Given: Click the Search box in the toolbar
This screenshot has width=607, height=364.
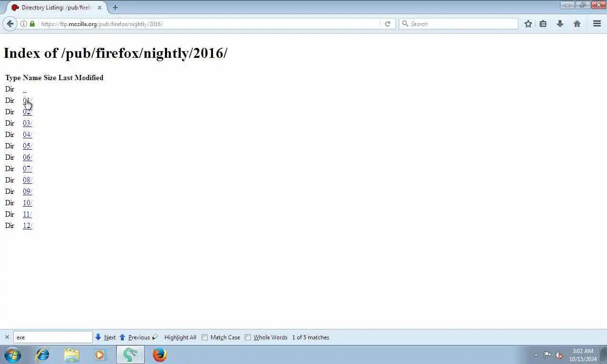Looking at the screenshot, I should [x=459, y=24].
